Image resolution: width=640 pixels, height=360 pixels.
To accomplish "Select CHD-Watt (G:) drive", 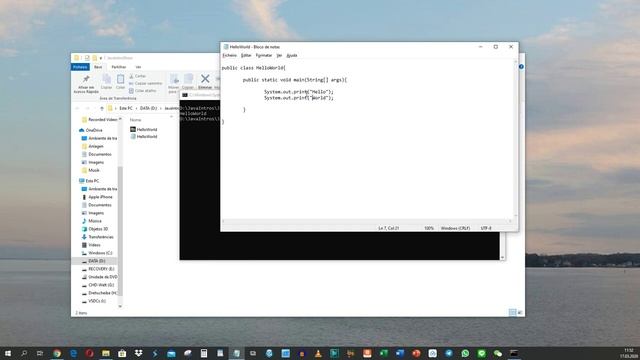I will click(x=98, y=285).
